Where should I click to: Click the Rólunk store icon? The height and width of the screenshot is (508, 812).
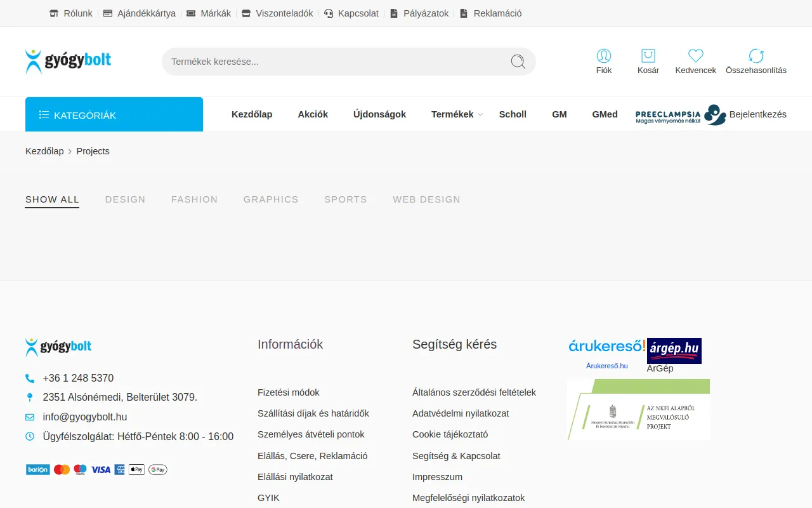[x=54, y=13]
